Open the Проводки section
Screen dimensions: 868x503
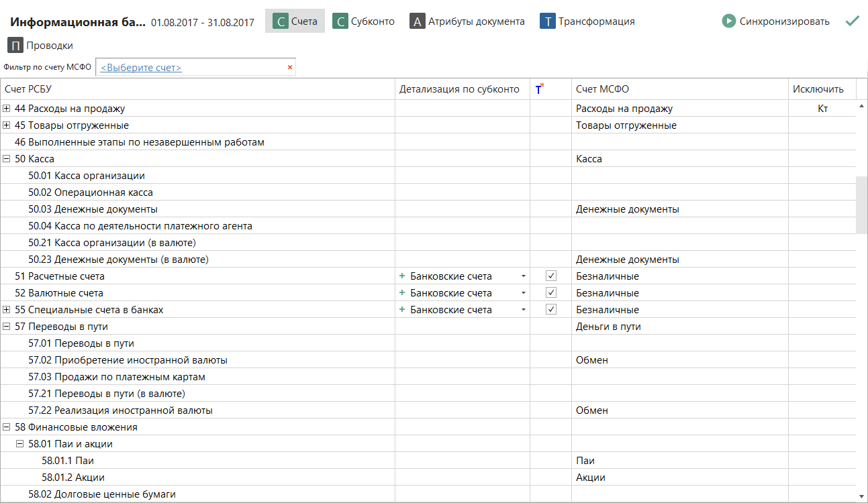[40, 46]
